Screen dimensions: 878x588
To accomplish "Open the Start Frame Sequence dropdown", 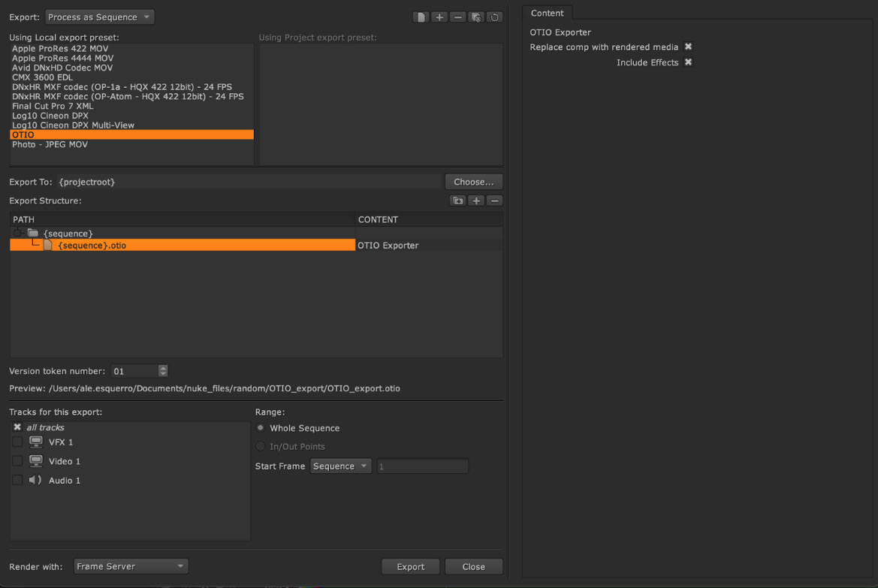I will tap(340, 466).
